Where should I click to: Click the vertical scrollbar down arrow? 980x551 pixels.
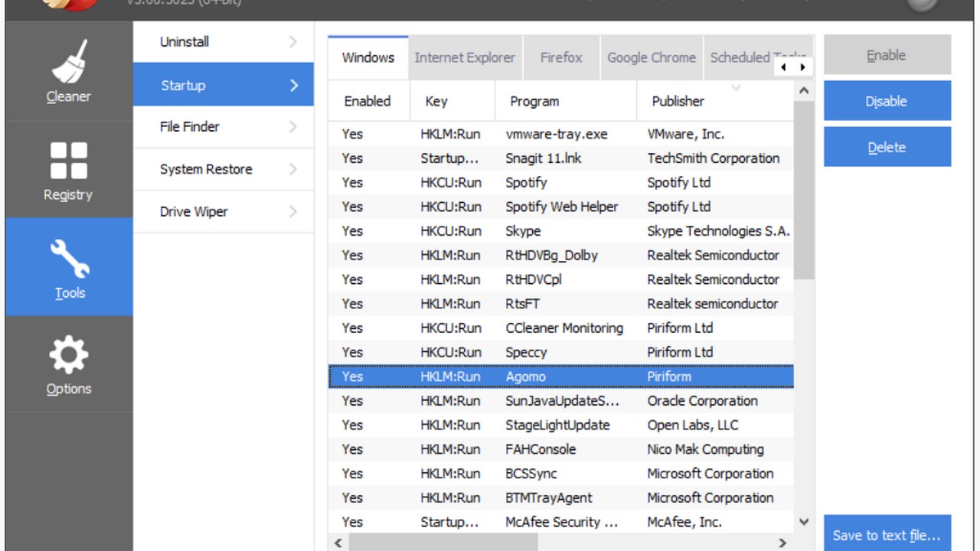[x=804, y=522]
